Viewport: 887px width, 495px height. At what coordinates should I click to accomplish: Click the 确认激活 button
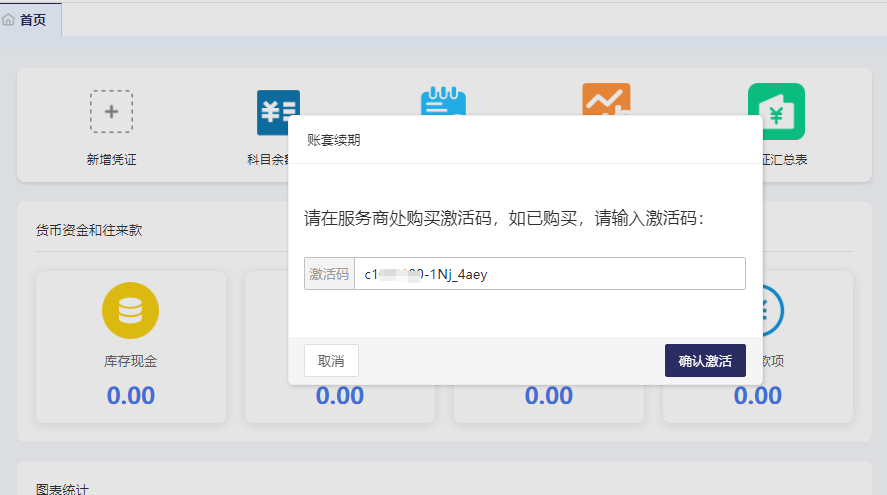[705, 360]
